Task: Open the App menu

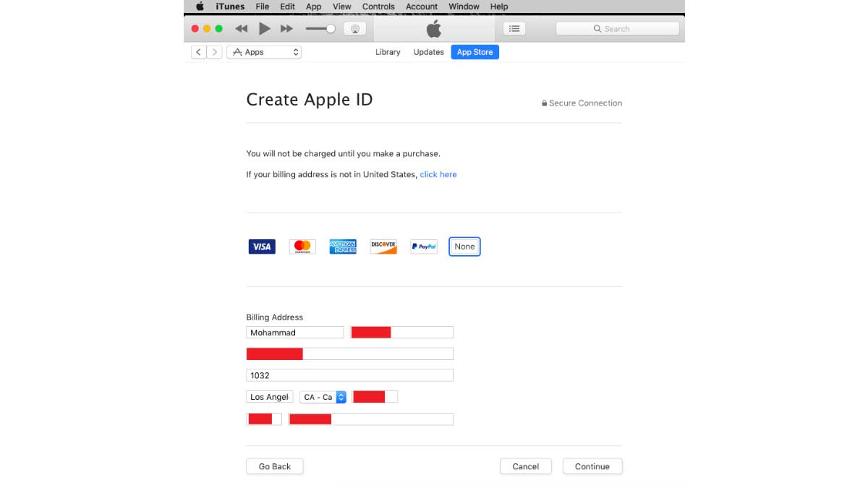Action: [x=313, y=7]
